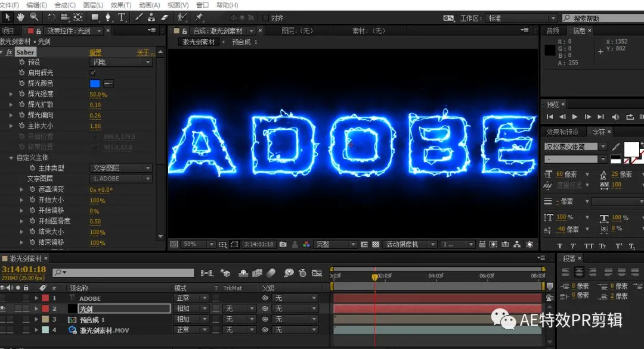Toggle visibility of ADOBE layer
The image size is (644, 349).
(3, 298)
